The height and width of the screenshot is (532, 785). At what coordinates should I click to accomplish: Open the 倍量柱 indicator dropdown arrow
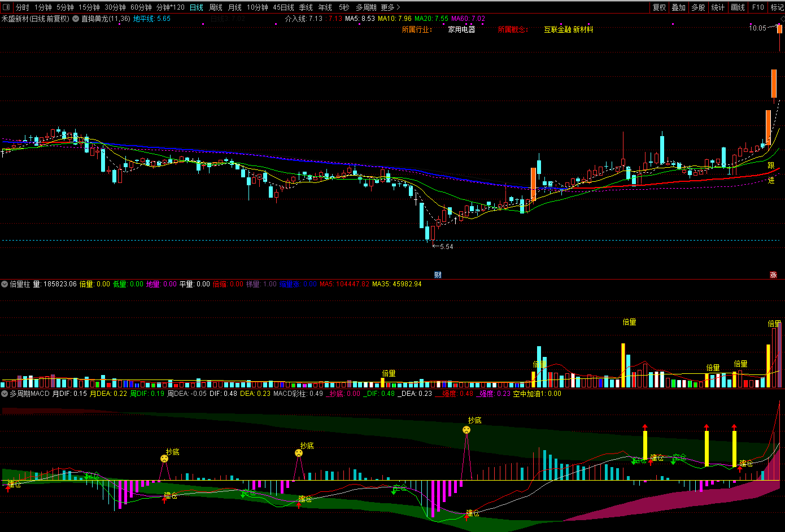5,284
